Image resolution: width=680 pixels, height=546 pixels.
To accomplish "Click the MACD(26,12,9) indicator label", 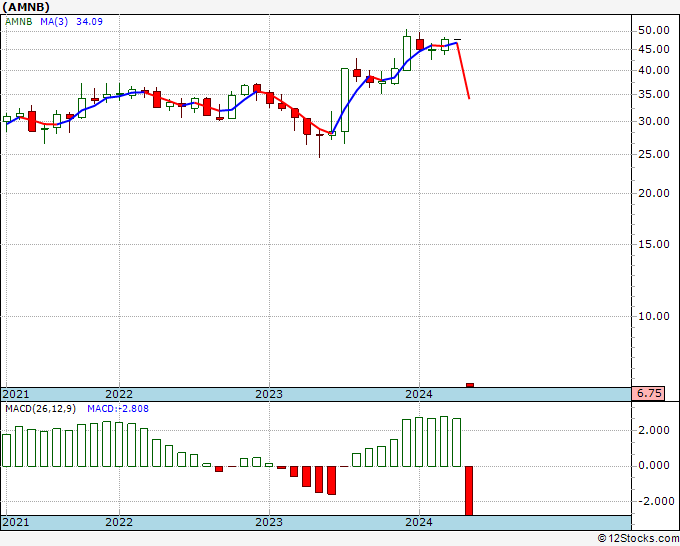I will click(x=40, y=409).
